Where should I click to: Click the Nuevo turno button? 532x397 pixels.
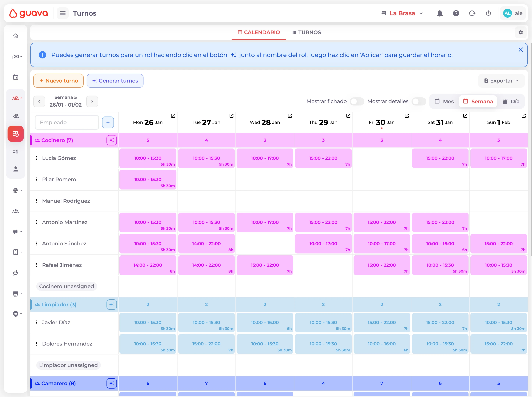click(58, 81)
